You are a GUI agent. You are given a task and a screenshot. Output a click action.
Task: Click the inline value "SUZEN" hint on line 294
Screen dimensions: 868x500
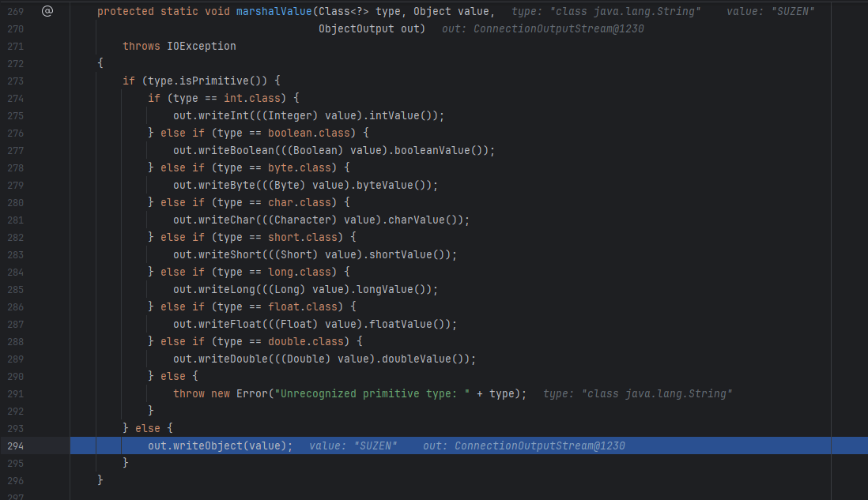coord(353,445)
